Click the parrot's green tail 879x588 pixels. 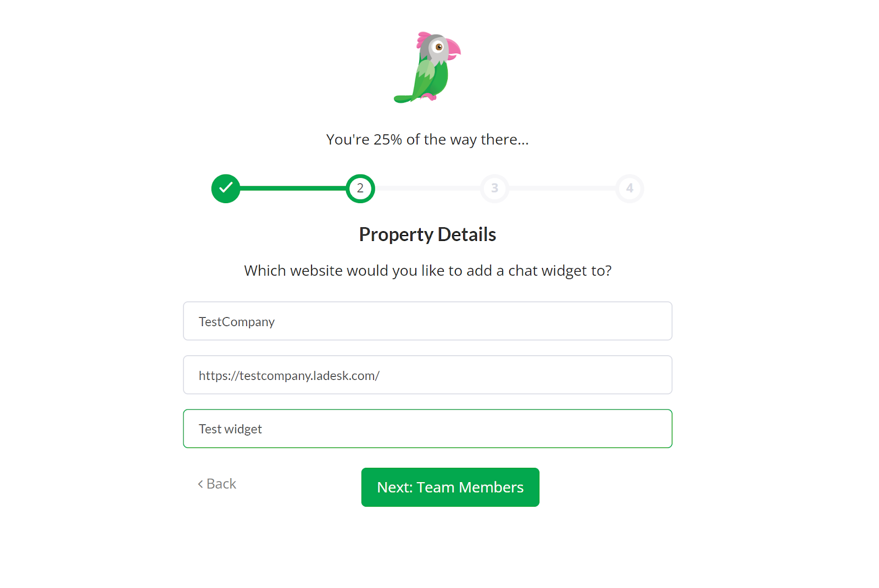pyautogui.click(x=404, y=99)
